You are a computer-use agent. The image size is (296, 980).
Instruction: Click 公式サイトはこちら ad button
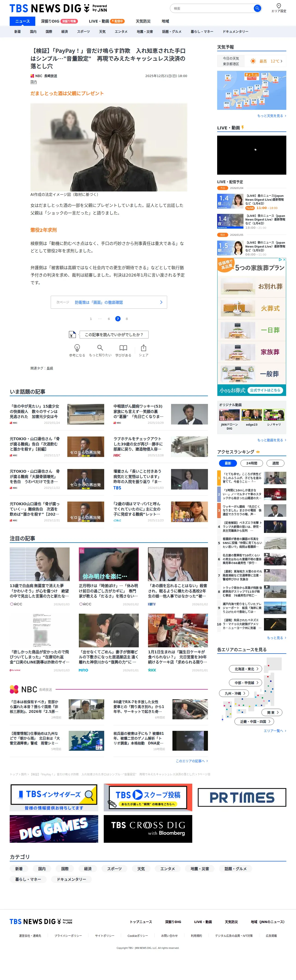click(265, 390)
